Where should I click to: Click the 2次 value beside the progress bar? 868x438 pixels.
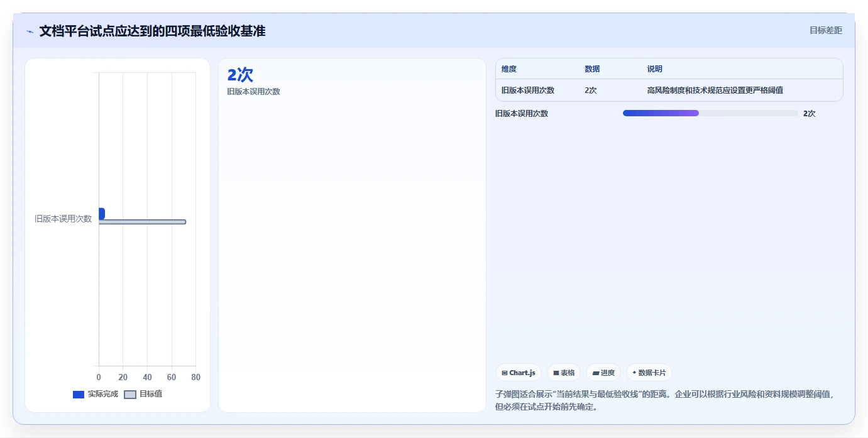[810, 114]
